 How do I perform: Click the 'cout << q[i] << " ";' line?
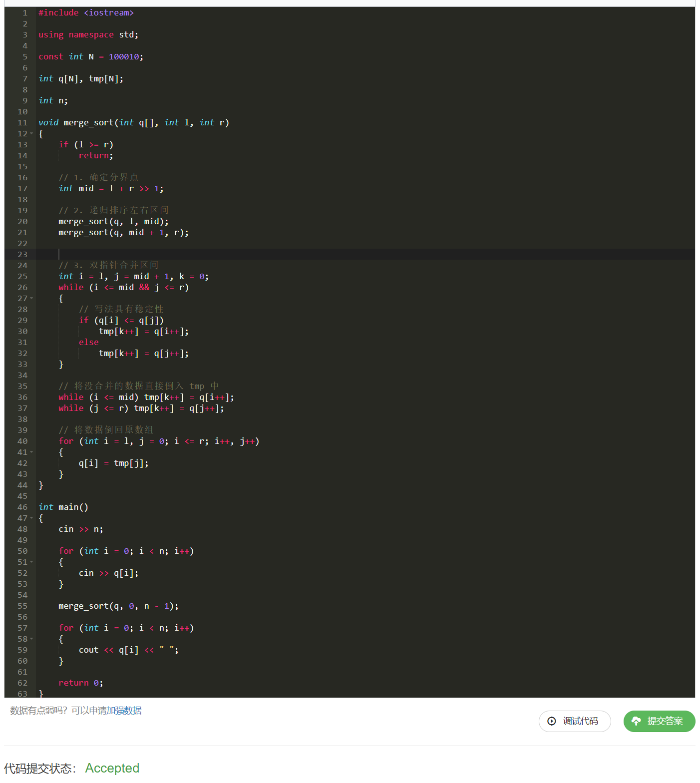coord(129,650)
